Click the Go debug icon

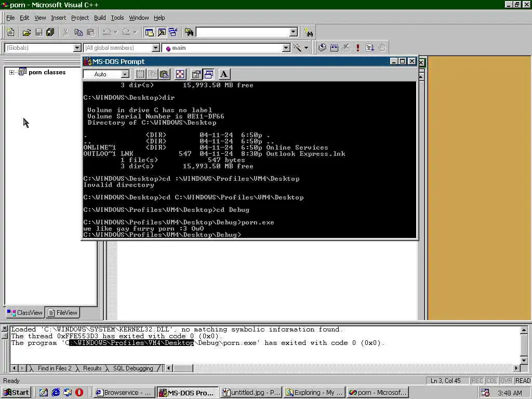pyautogui.click(x=370, y=48)
